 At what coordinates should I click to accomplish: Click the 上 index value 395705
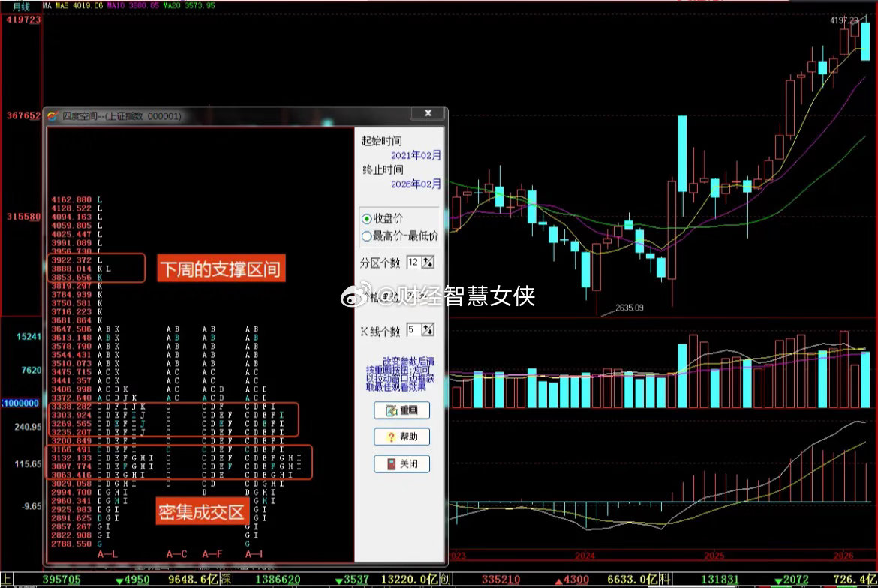61,580
